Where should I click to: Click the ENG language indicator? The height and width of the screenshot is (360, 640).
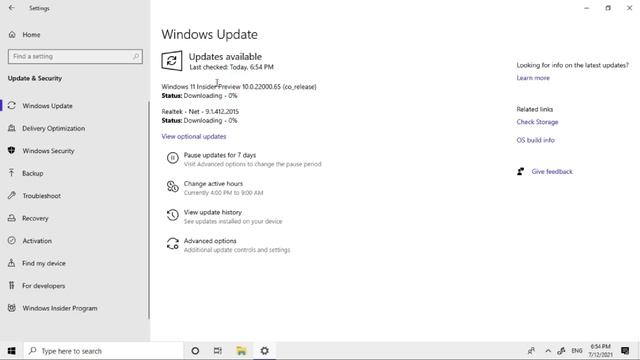577,351
